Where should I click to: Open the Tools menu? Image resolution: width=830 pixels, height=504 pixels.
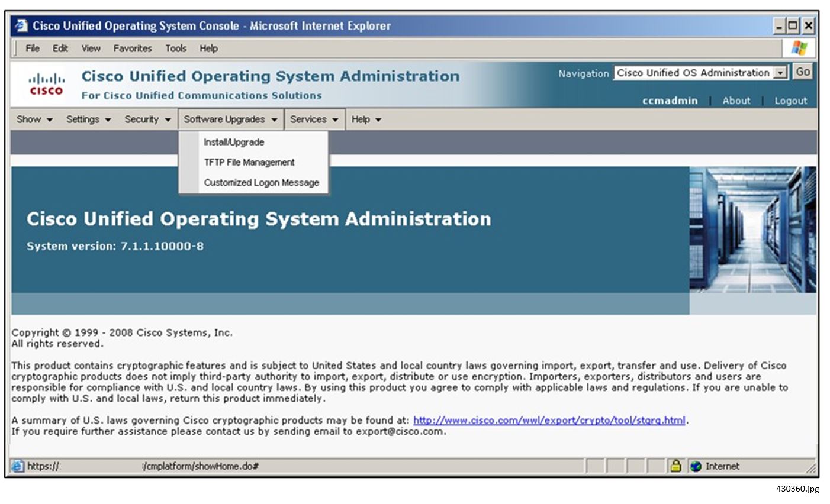tap(176, 49)
